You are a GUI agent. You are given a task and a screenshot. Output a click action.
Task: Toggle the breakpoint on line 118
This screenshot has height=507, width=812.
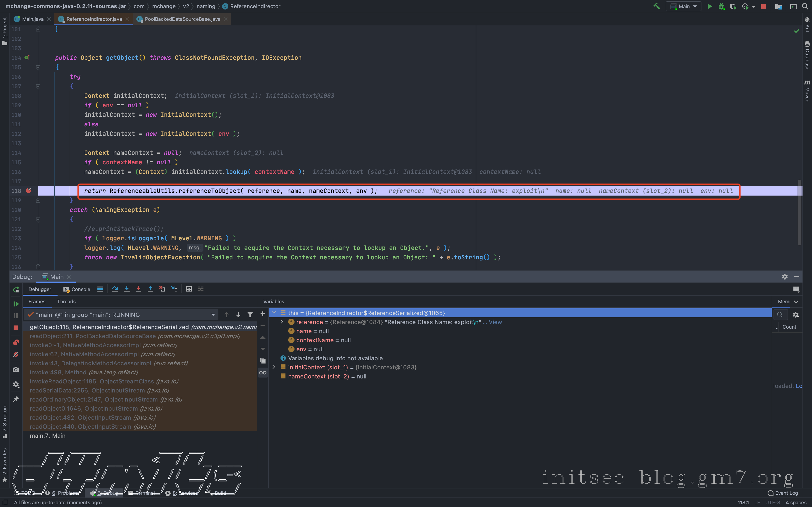click(x=29, y=190)
